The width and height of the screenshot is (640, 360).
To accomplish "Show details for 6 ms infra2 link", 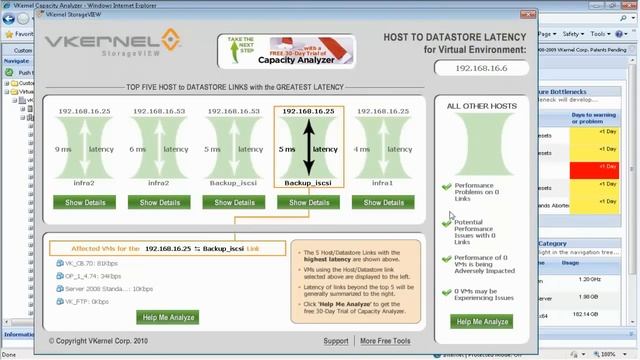I will click(x=159, y=202).
